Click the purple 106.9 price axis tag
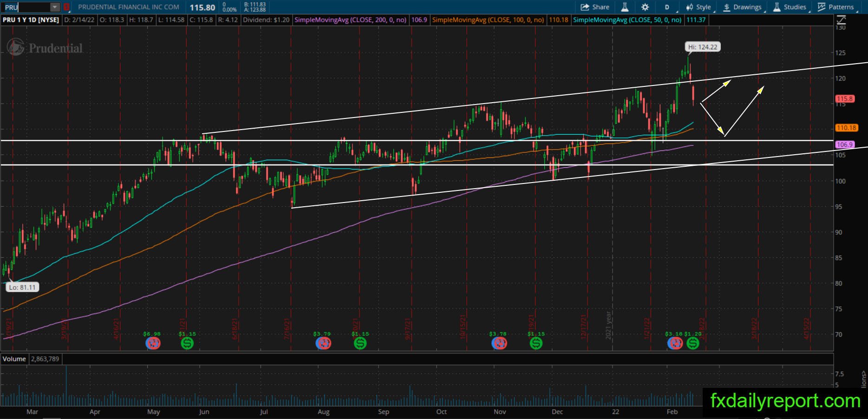This screenshot has height=419, width=868. pyautogui.click(x=845, y=144)
